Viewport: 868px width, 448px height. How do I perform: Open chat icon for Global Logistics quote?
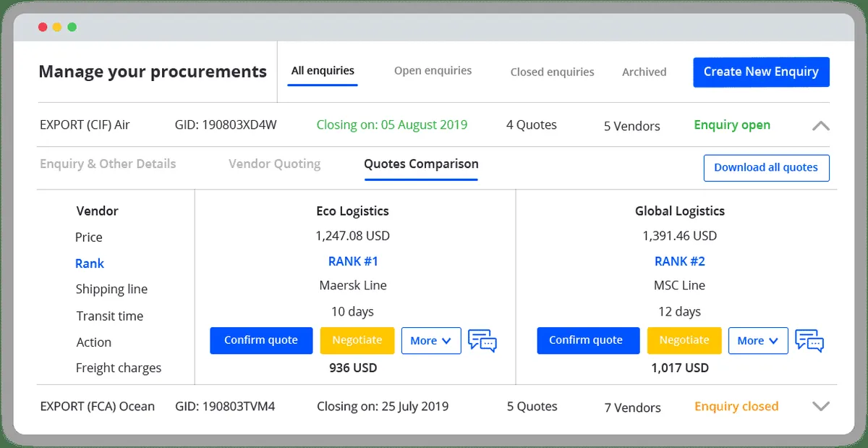point(809,340)
